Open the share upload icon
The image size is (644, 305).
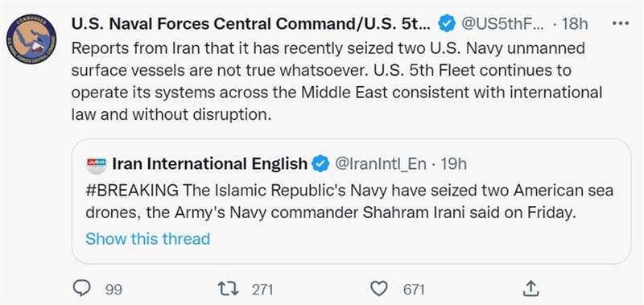(x=530, y=288)
